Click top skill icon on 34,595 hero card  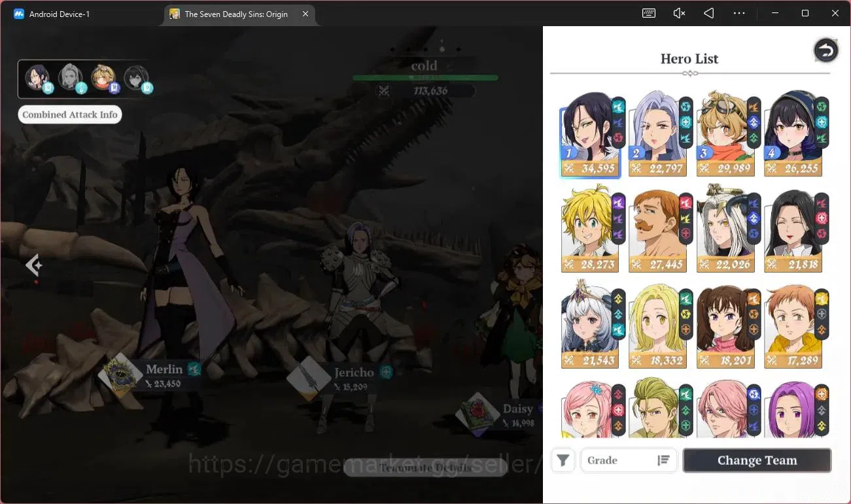tap(618, 107)
